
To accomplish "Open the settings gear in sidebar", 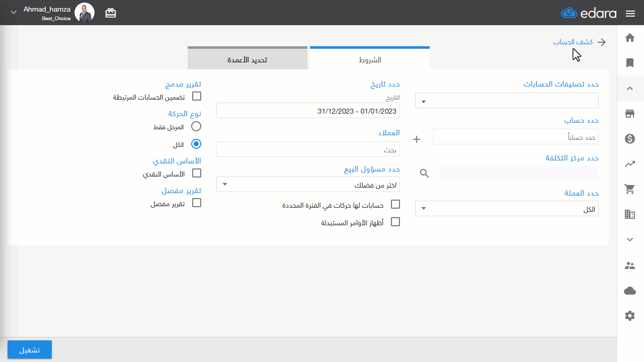I will click(630, 316).
